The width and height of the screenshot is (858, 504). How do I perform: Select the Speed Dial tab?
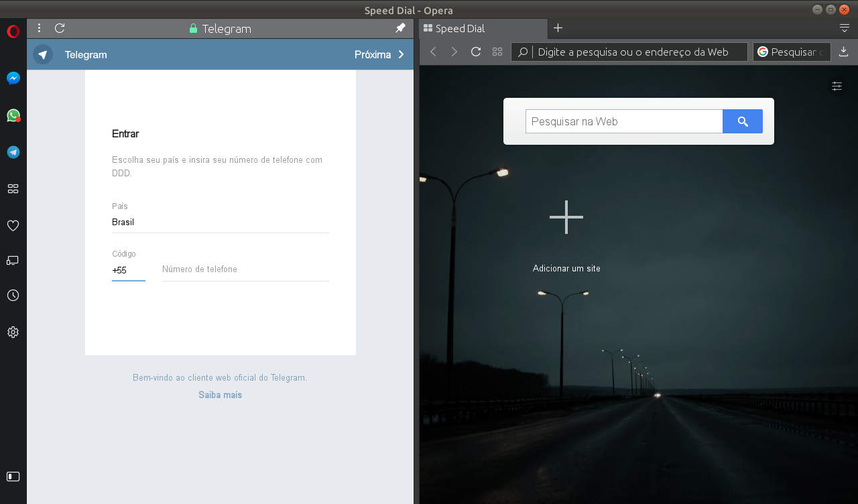point(484,29)
